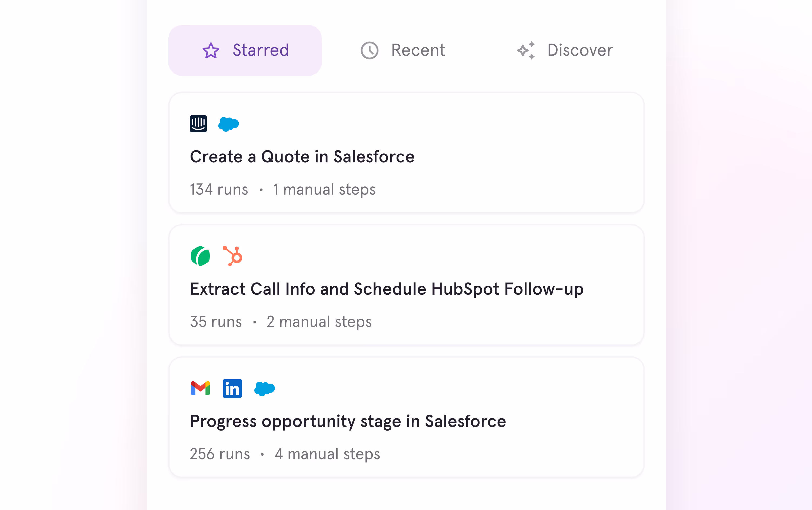Click the Gmail icon
812x510 pixels.
(x=200, y=388)
